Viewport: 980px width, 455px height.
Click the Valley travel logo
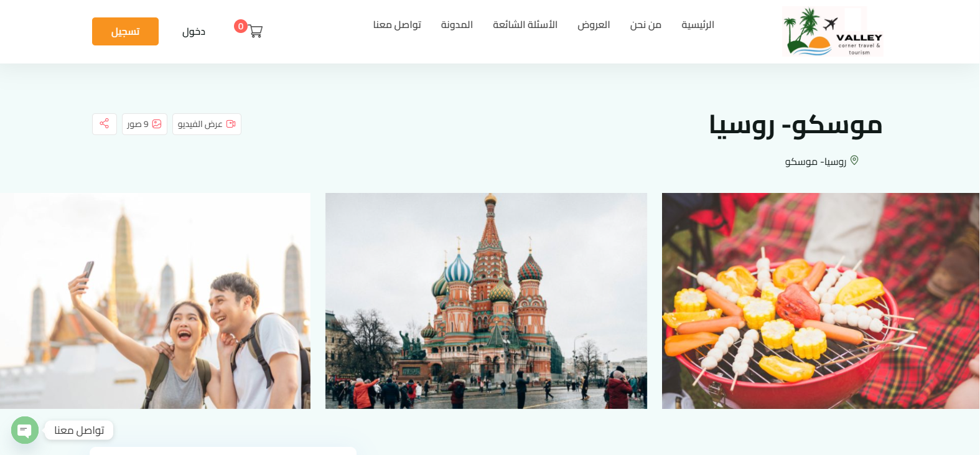click(833, 32)
